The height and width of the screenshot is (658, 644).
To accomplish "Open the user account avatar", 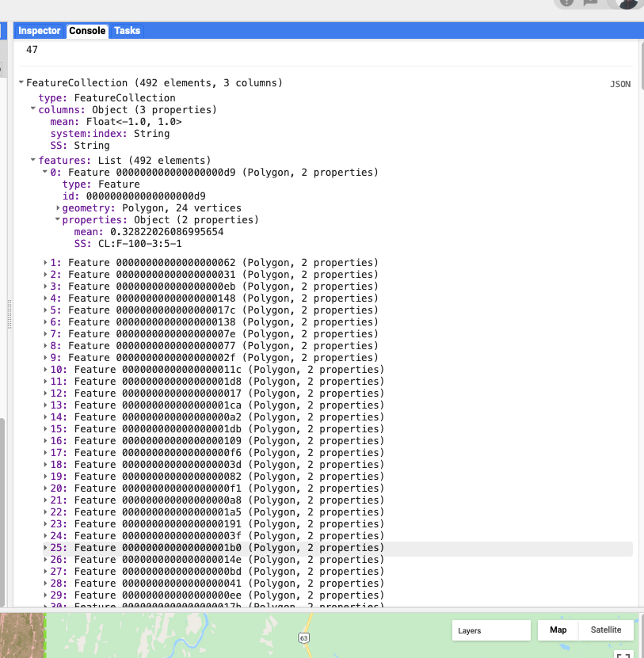I will (627, 2).
